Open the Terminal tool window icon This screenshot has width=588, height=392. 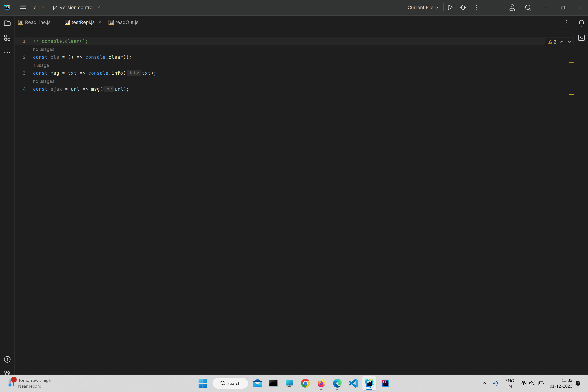tap(581, 38)
